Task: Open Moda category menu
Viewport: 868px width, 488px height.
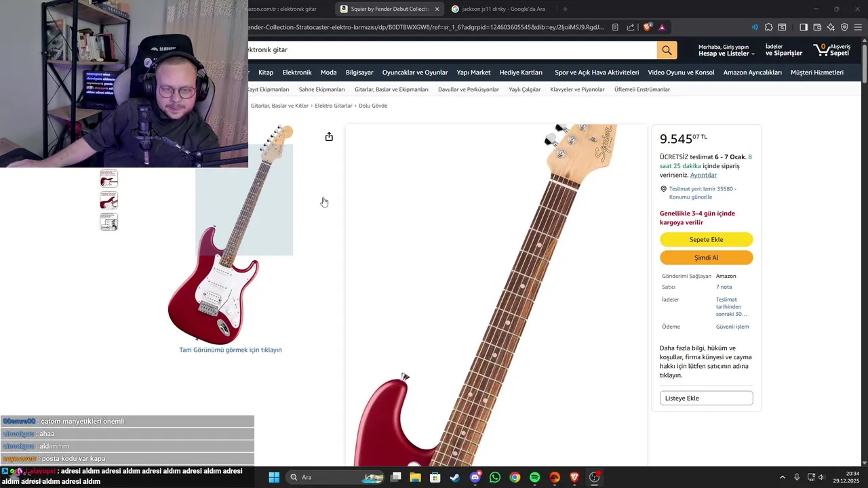Action: point(328,73)
